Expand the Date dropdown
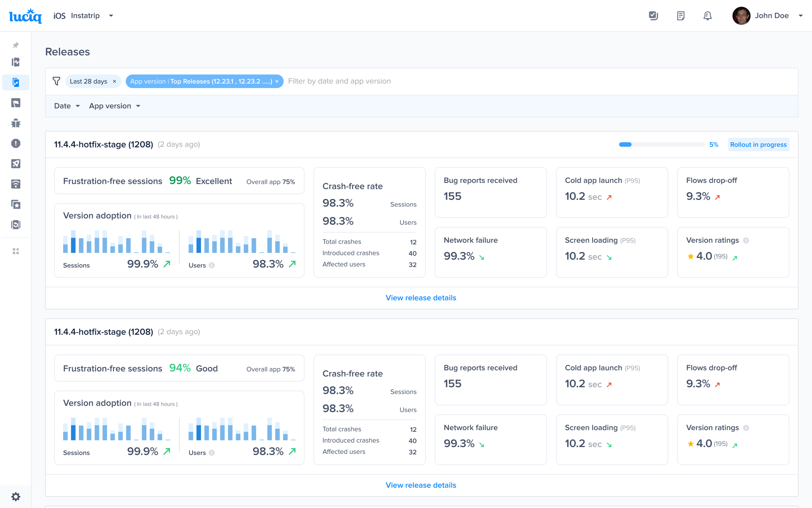812x508 pixels. (x=67, y=106)
